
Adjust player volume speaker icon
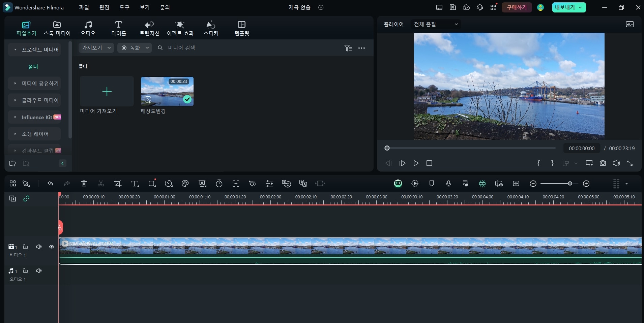[616, 163]
